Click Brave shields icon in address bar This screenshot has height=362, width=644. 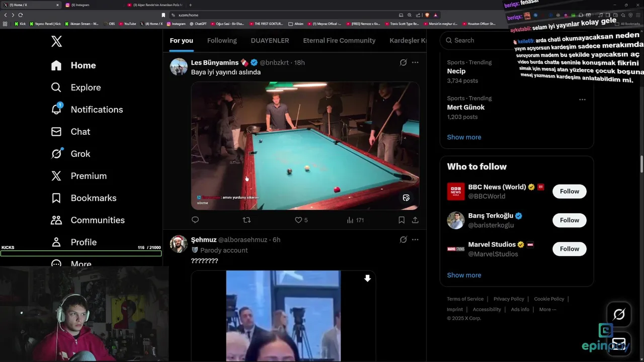coord(427,15)
